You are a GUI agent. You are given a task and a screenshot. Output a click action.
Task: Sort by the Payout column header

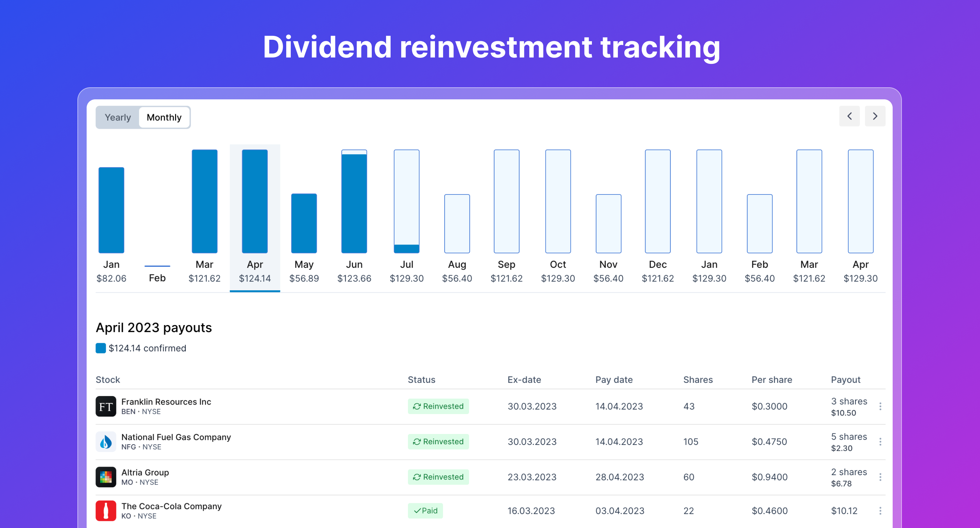pos(845,380)
